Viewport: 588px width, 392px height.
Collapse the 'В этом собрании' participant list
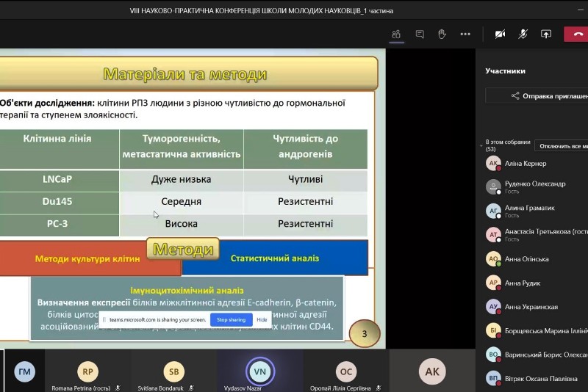tap(481, 145)
